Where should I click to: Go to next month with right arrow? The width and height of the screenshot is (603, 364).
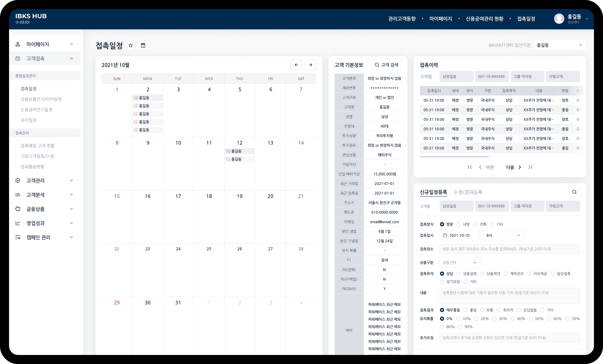(x=311, y=65)
